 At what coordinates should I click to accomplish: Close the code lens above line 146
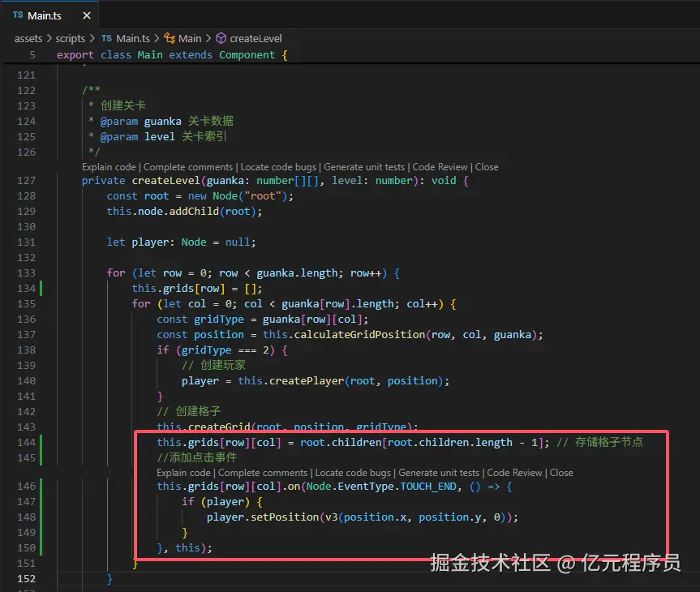click(x=561, y=473)
